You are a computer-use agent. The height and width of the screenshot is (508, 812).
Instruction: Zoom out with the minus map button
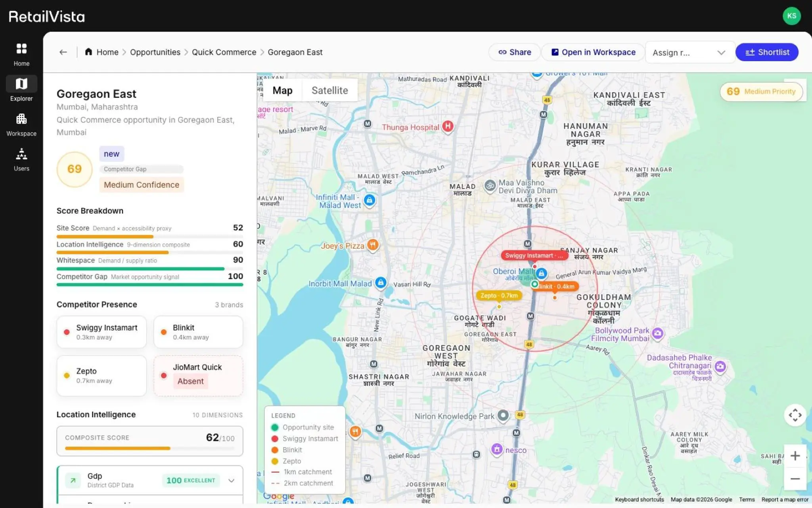pos(795,479)
